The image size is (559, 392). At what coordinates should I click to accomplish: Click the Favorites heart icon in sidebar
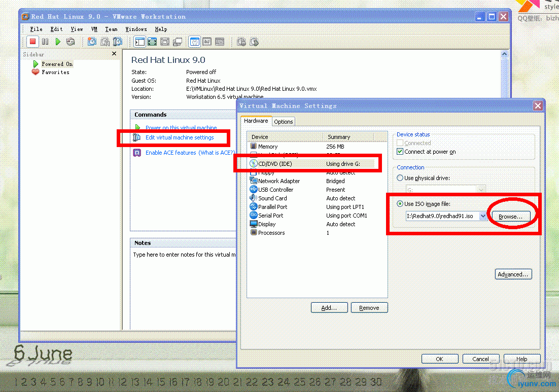click(36, 72)
